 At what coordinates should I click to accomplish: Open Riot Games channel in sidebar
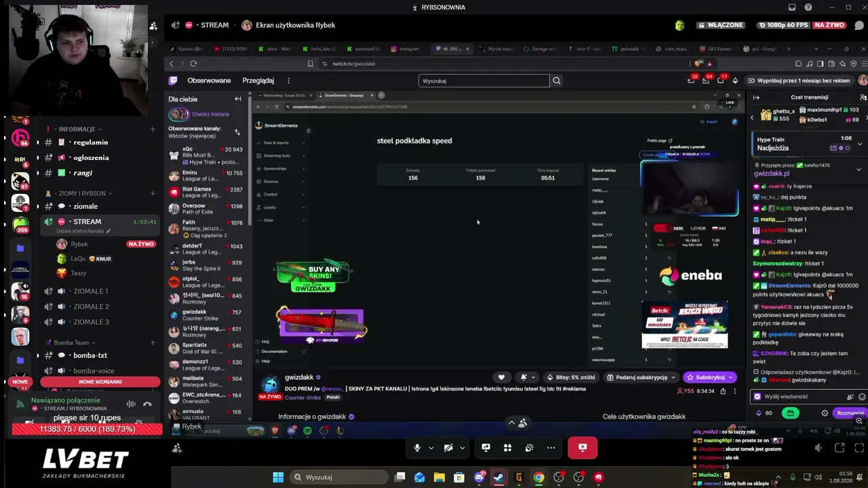(205, 192)
